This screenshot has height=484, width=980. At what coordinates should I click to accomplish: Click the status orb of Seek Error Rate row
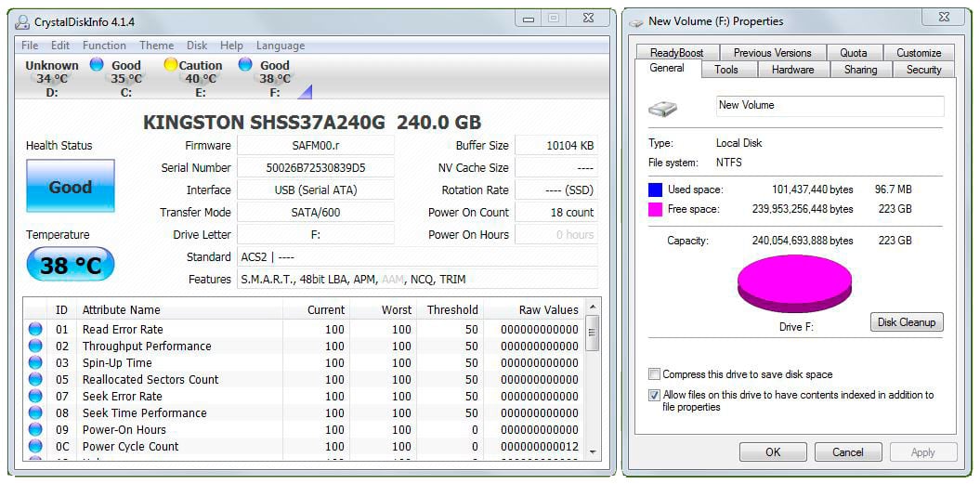click(35, 396)
